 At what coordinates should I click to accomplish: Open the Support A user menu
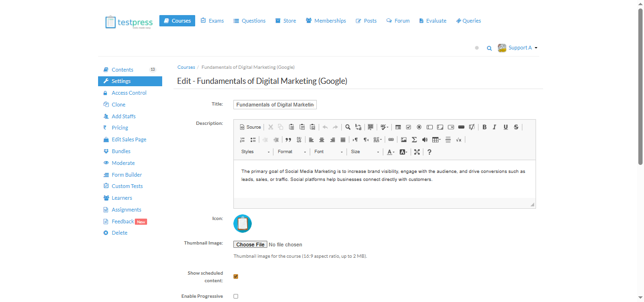[518, 48]
